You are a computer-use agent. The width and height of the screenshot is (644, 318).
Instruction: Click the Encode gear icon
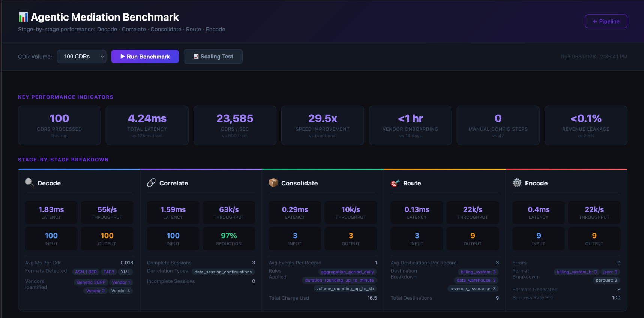[517, 183]
